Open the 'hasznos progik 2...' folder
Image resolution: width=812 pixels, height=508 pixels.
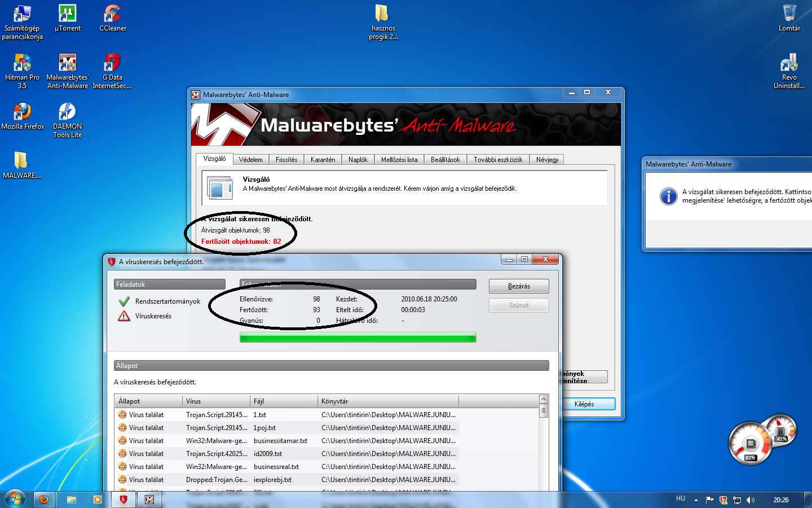[383, 23]
